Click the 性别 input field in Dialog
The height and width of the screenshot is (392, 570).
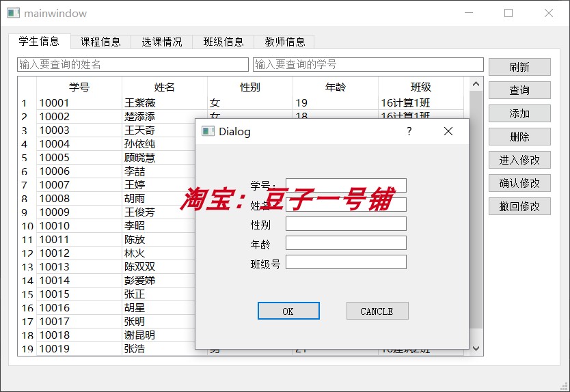click(346, 224)
